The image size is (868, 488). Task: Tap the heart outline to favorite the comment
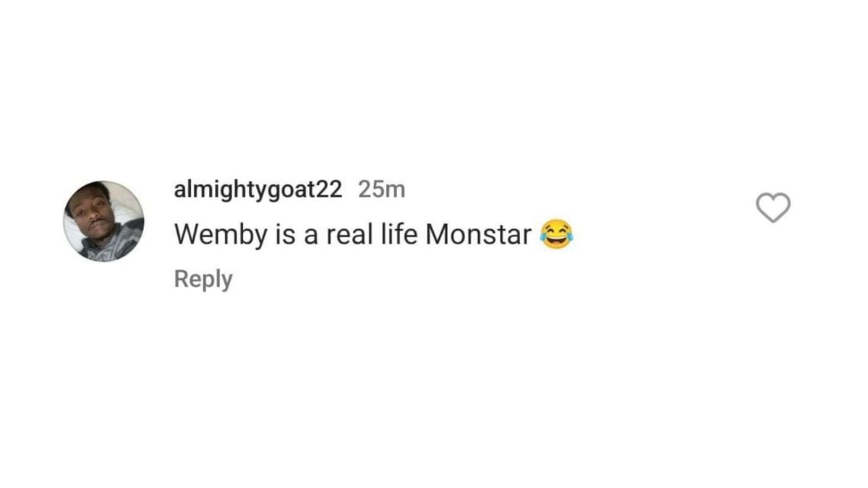click(x=773, y=209)
